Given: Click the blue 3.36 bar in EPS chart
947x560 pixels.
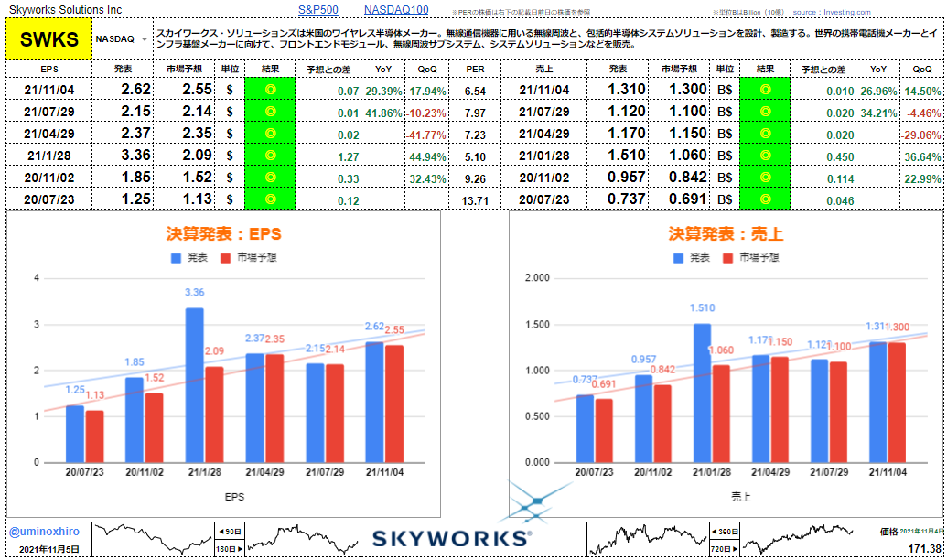Looking at the screenshot, I should [x=195, y=385].
